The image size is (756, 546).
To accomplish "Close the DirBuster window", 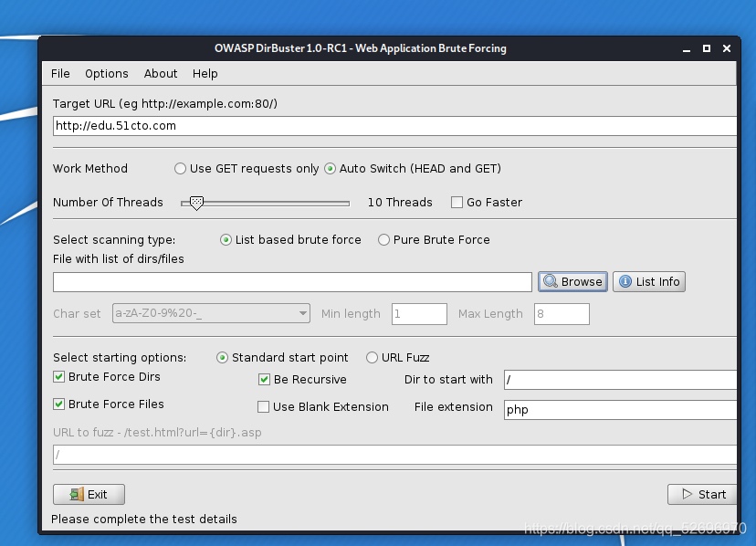I will coord(727,48).
